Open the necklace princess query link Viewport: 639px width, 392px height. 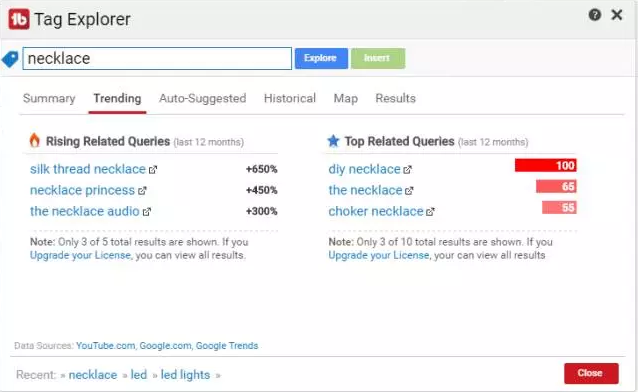(82, 190)
